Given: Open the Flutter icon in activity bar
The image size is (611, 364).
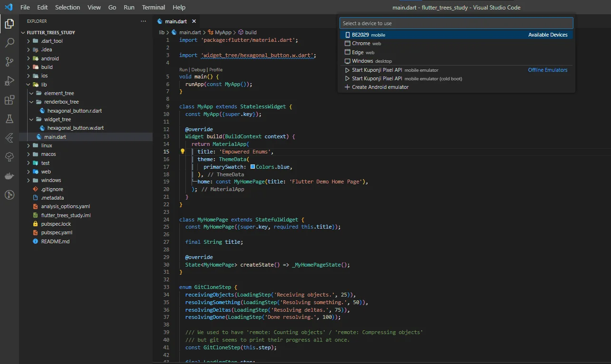Looking at the screenshot, I should pyautogui.click(x=9, y=138).
